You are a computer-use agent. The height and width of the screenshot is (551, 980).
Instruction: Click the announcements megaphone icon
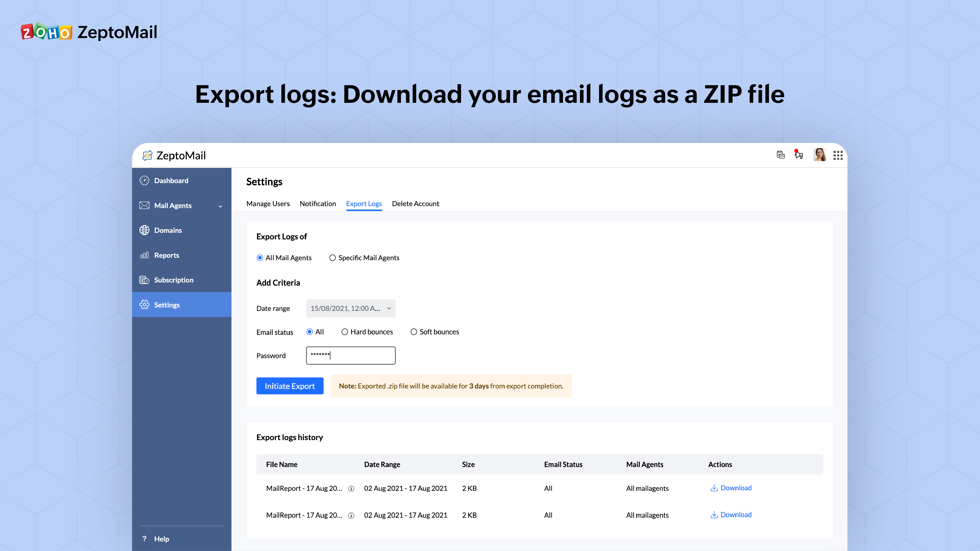(799, 155)
